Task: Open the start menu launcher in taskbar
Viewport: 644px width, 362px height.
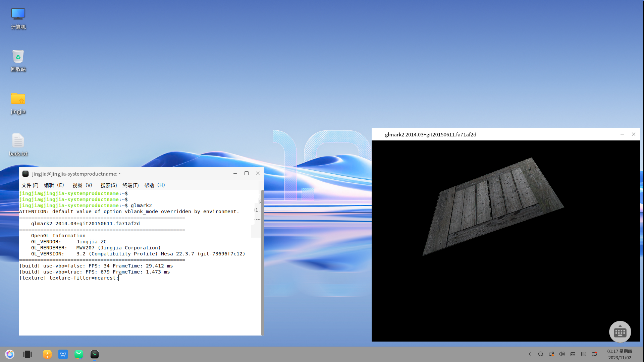Action: pos(10,354)
